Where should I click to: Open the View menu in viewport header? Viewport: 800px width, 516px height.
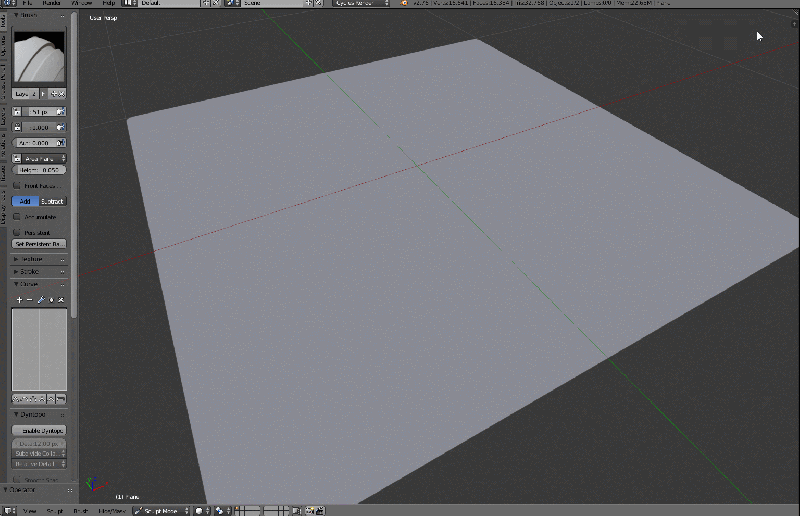(30, 511)
